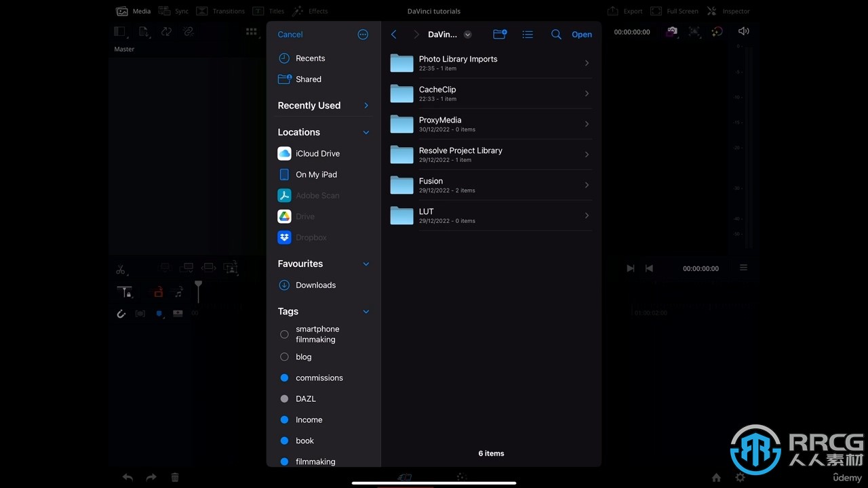Open the ProxyMedia folder
This screenshot has height=488, width=868.
pos(491,124)
